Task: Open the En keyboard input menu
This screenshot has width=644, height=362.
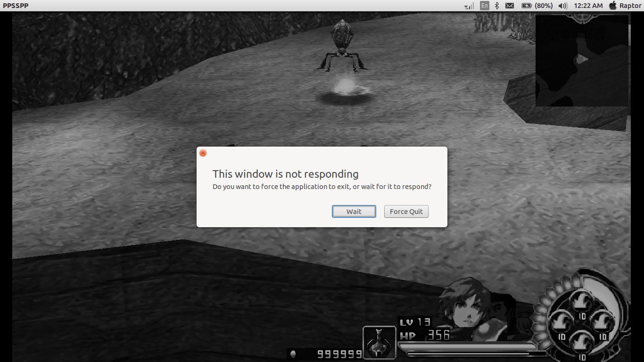Action: pos(484,6)
